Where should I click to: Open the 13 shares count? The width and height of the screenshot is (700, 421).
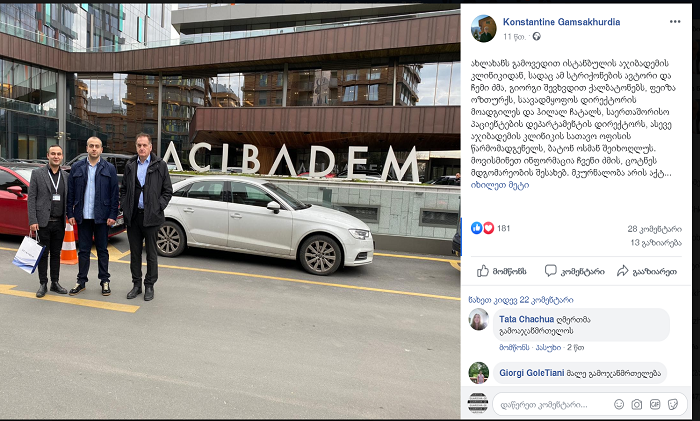pos(656,243)
